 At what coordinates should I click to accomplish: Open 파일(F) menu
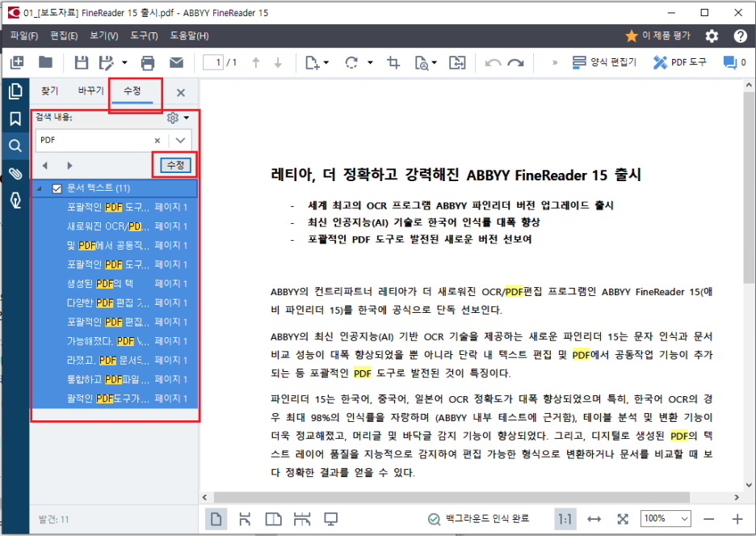click(24, 36)
